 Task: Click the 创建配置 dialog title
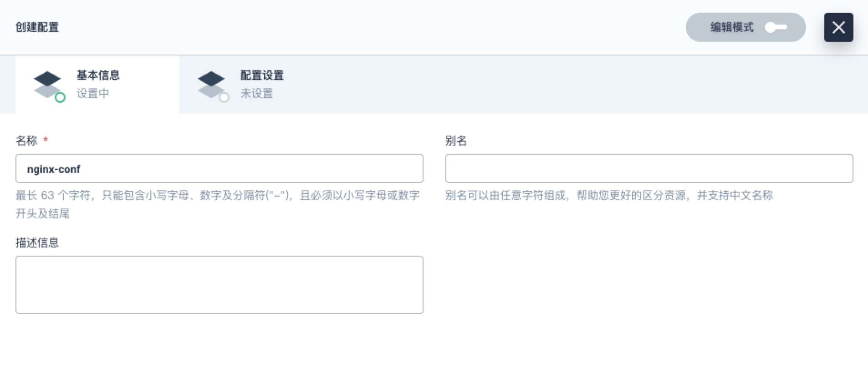coord(37,27)
